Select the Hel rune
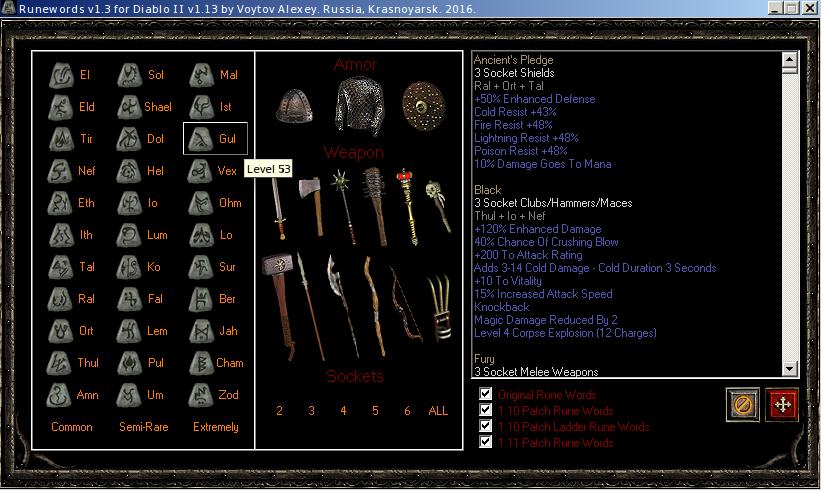 tap(129, 171)
